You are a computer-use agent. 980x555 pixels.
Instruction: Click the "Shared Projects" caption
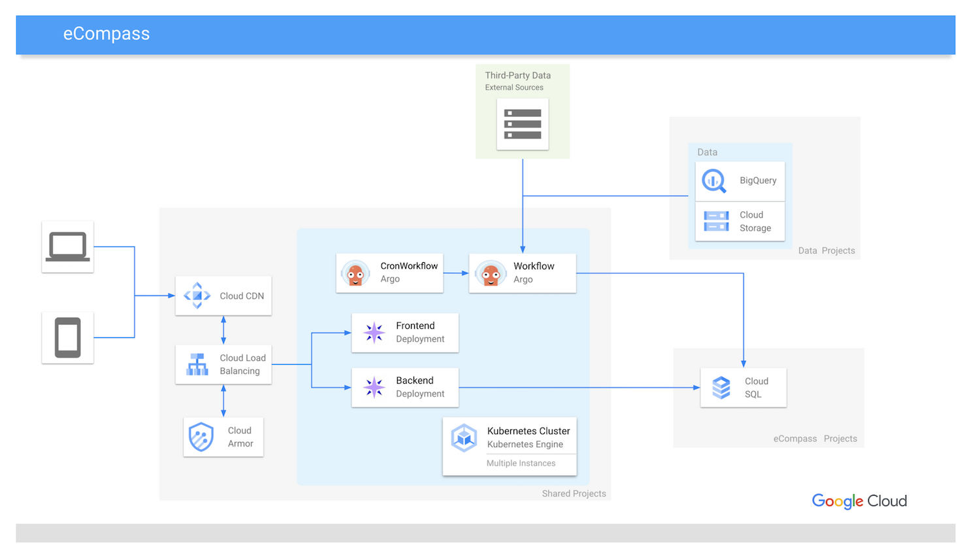click(574, 494)
